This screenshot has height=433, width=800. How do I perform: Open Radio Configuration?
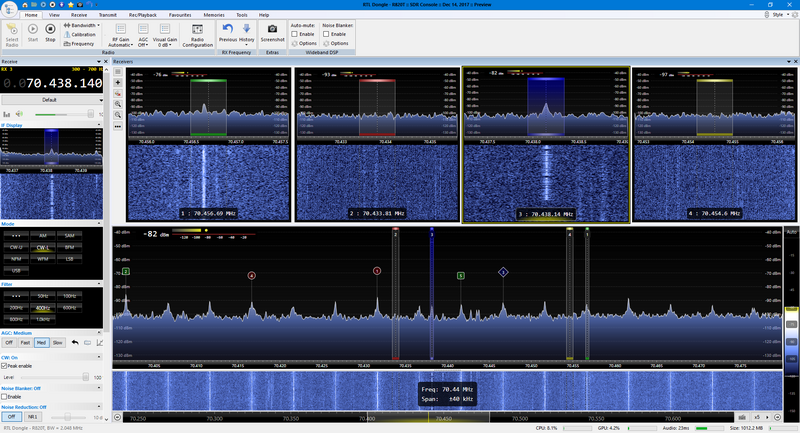(197, 35)
